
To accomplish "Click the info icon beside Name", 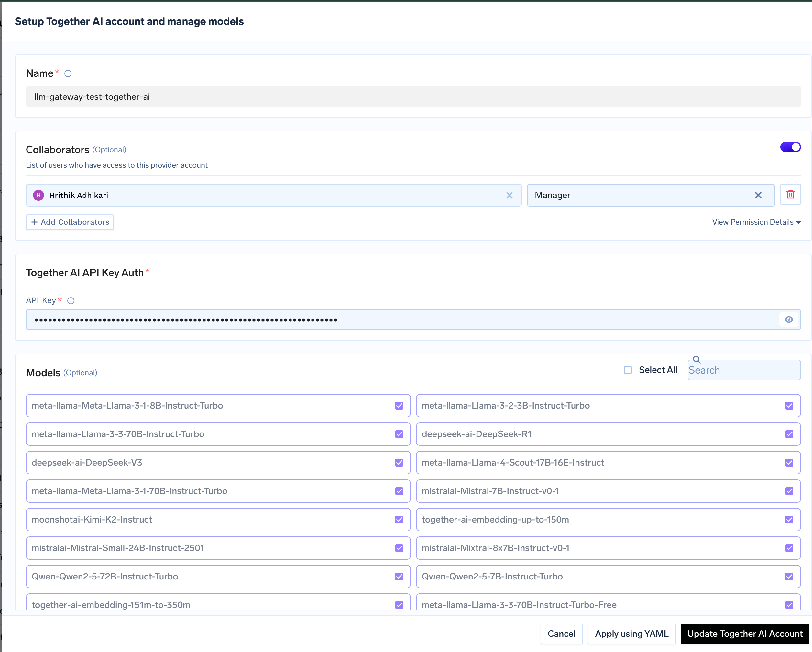I will point(68,73).
